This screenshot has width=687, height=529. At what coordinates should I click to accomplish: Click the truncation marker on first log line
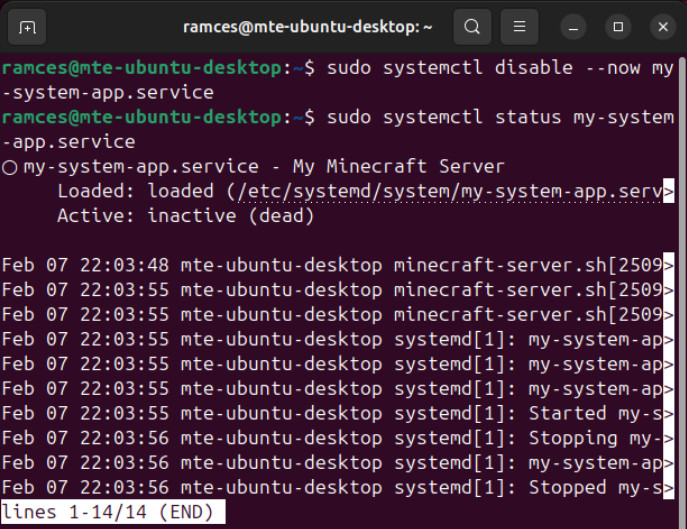tap(668, 265)
